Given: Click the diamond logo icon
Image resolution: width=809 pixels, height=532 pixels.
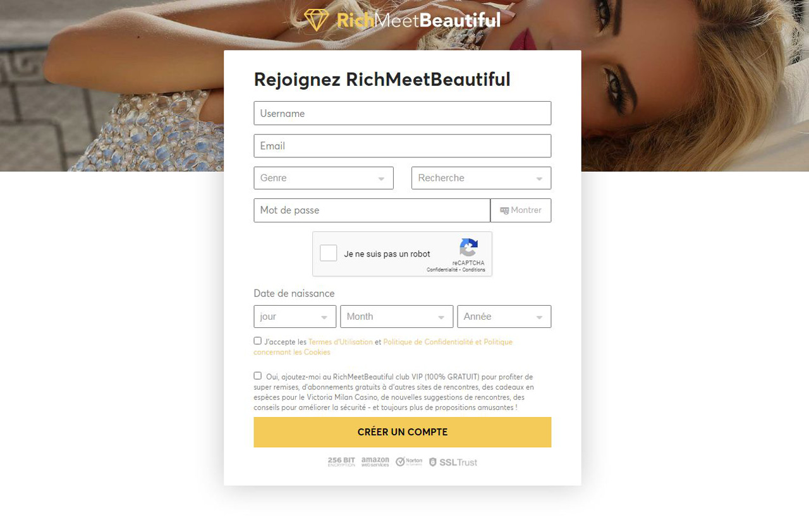Looking at the screenshot, I should coord(317,20).
